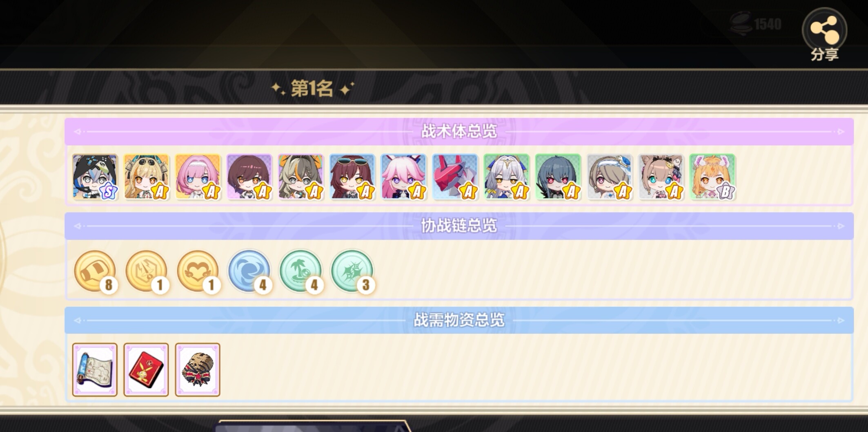Open the green palm island chain icon

301,271
